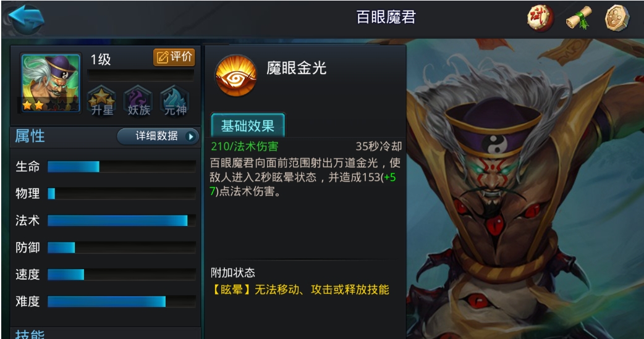Open the scroll icon in top bar
The image size is (644, 339).
578,18
